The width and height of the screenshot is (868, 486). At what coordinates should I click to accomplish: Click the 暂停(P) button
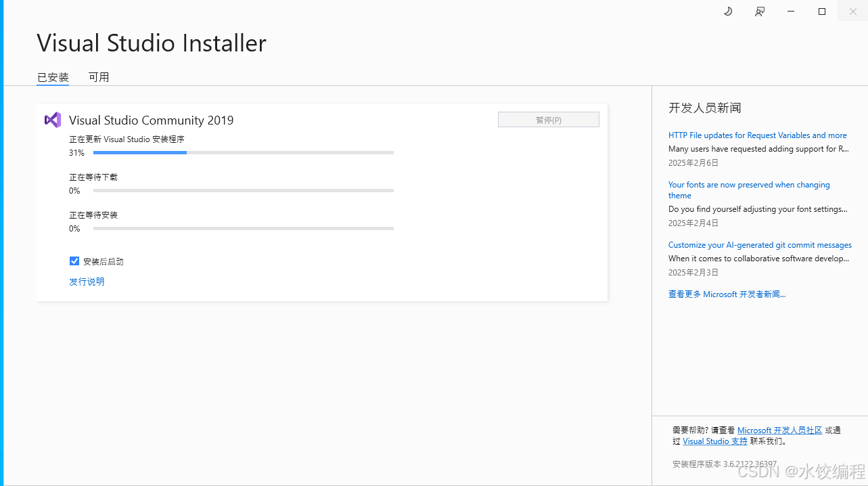tap(549, 120)
